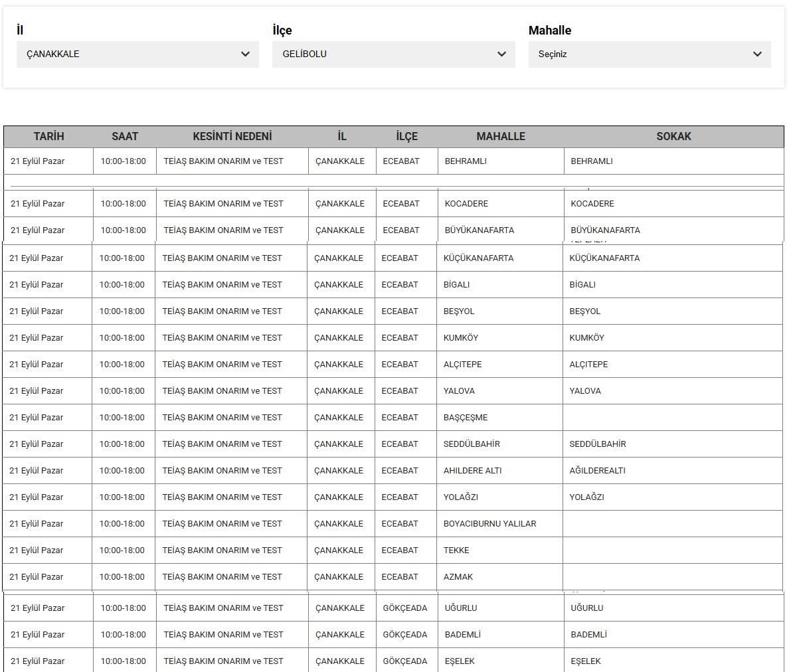Click 10:00-18:00 in the EŞELEK row
This screenshot has height=672, width=791.
123,661
